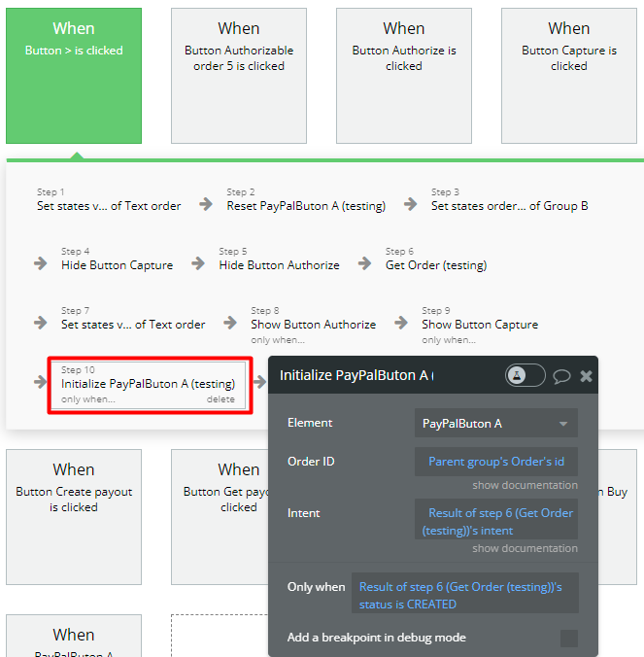The image size is (644, 657).
Task: Select the Button Capture is clicked event
Action: coord(569,76)
